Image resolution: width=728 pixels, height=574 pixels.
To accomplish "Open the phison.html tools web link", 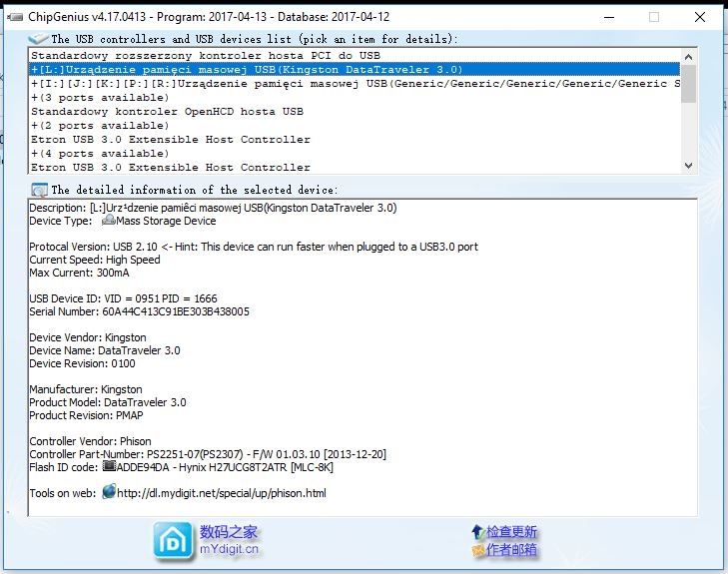I will pos(222,493).
